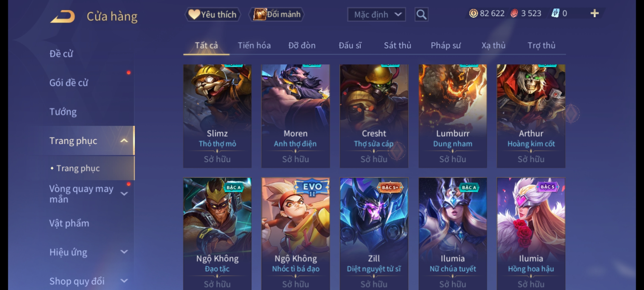Image resolution: width=644 pixels, height=290 pixels.
Task: Go to Gói đề cử menu
Action: pos(69,83)
